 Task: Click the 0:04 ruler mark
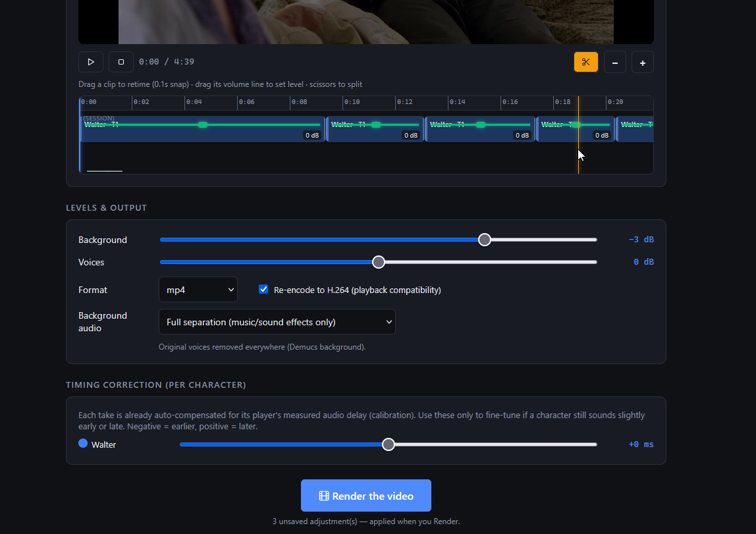[x=194, y=102]
